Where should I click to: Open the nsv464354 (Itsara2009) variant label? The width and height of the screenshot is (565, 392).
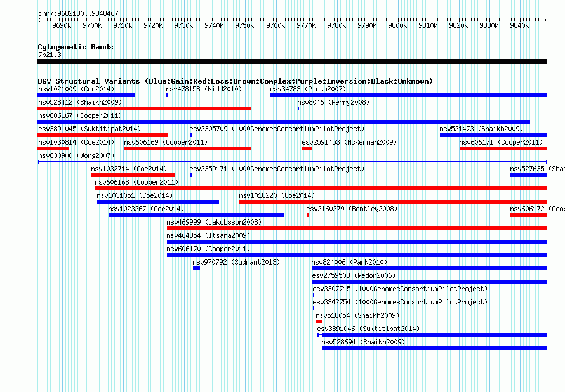208,235
